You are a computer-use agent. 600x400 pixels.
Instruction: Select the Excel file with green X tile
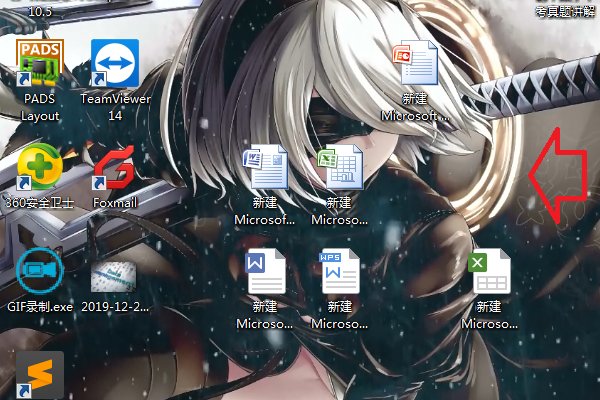[489, 271]
